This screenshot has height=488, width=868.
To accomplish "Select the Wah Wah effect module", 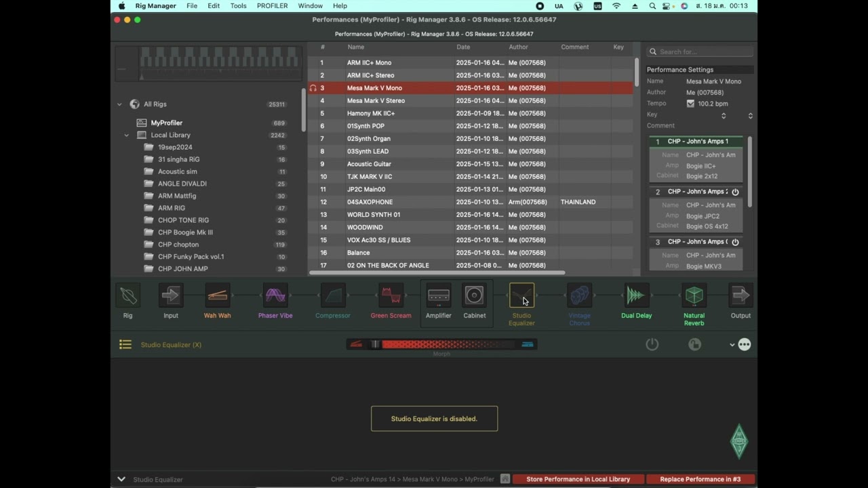I will click(x=217, y=296).
